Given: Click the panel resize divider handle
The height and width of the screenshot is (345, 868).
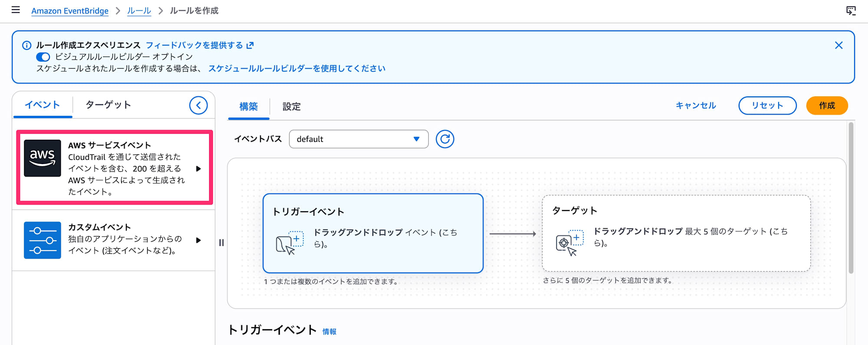Looking at the screenshot, I should click(x=221, y=243).
